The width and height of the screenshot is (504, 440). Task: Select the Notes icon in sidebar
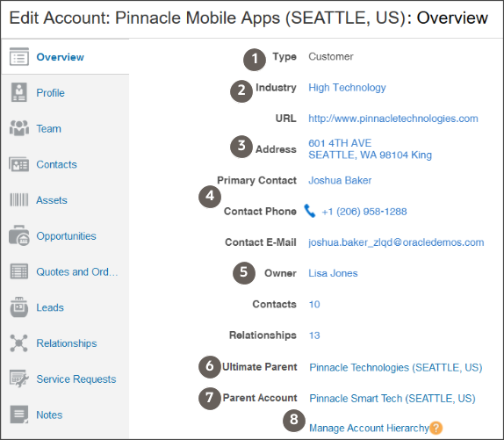[x=19, y=415]
